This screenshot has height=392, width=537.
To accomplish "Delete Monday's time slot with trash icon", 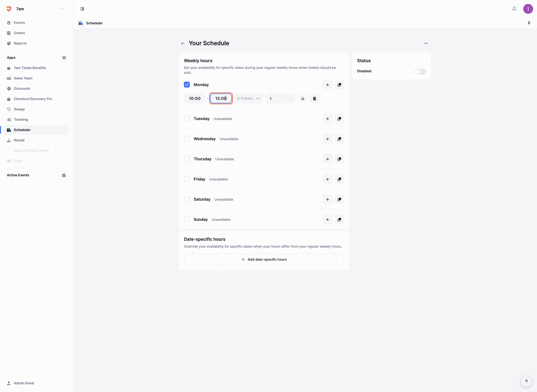I will click(315, 99).
